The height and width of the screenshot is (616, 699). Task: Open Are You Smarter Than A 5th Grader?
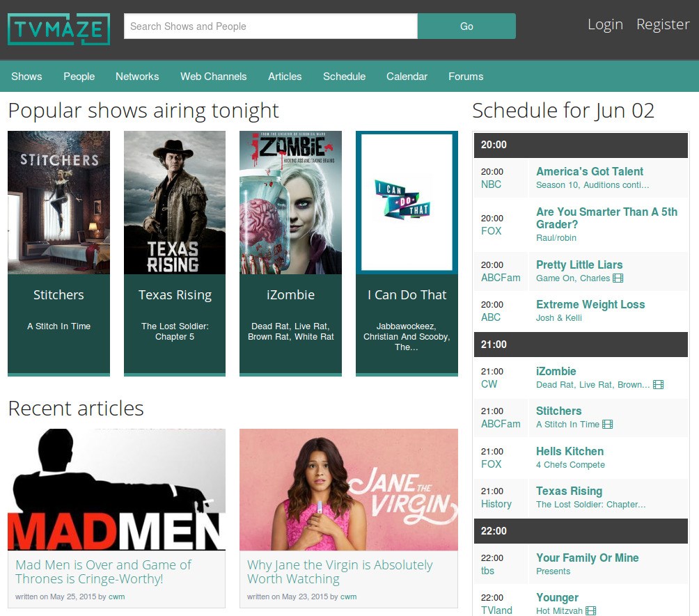pos(606,218)
